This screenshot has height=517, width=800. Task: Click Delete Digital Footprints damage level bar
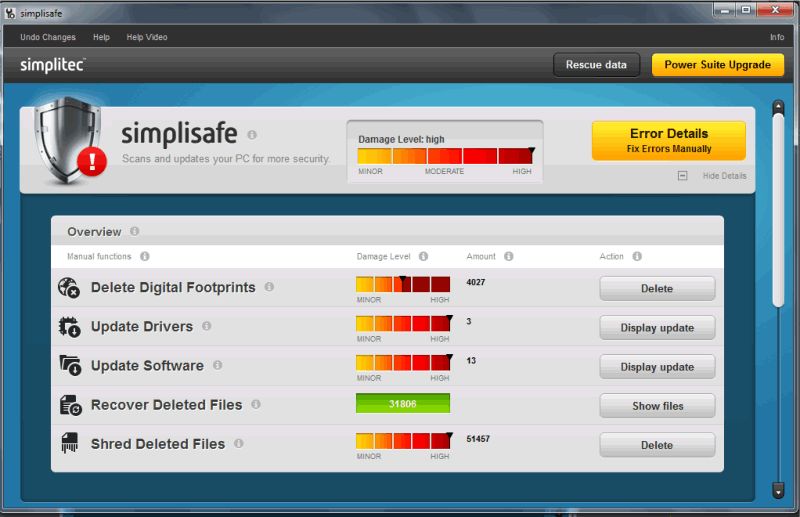(x=403, y=284)
